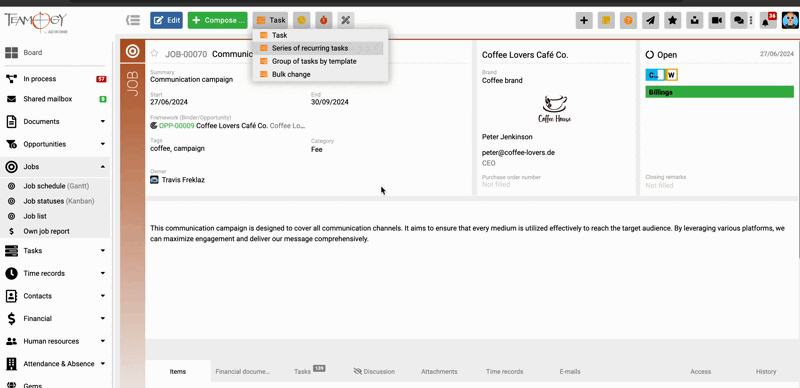Screen dimensions: 800x388
Task: Click Coffee Lovers Café Co. company heading
Action: tap(525, 55)
